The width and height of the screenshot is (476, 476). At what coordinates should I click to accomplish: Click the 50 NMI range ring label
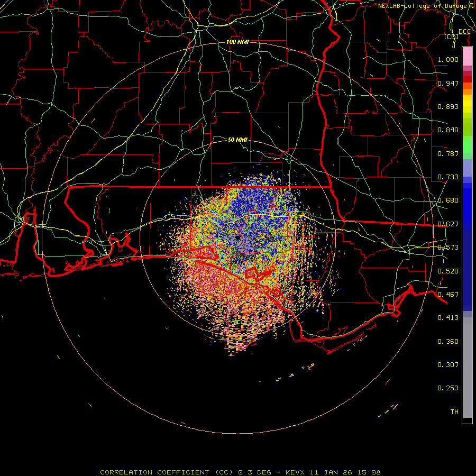(x=237, y=140)
